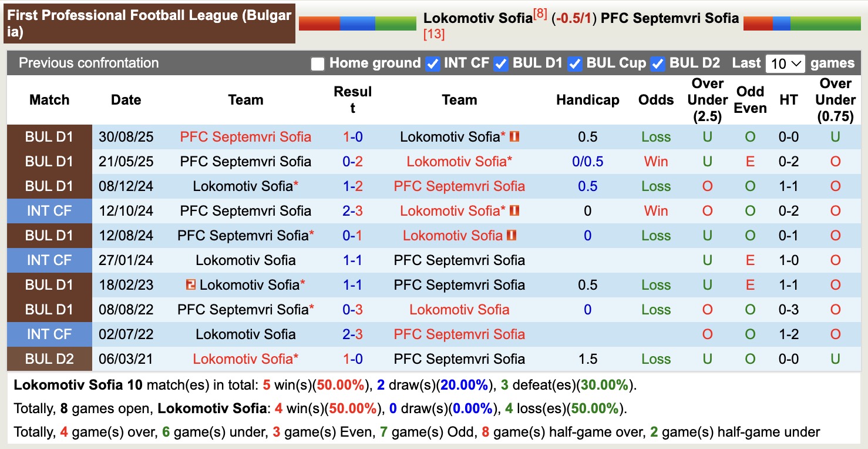
Task: Click red card icon in 18/02/23 row
Action: 190,284
